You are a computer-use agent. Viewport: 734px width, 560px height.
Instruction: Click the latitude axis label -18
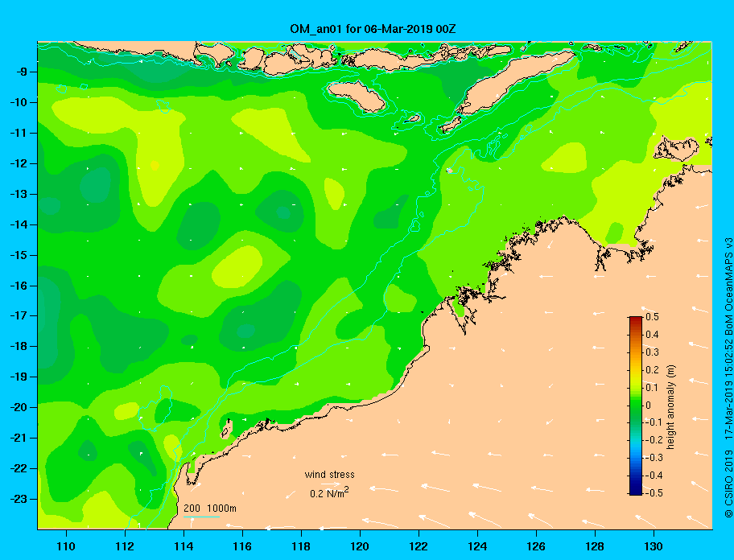pos(19,347)
